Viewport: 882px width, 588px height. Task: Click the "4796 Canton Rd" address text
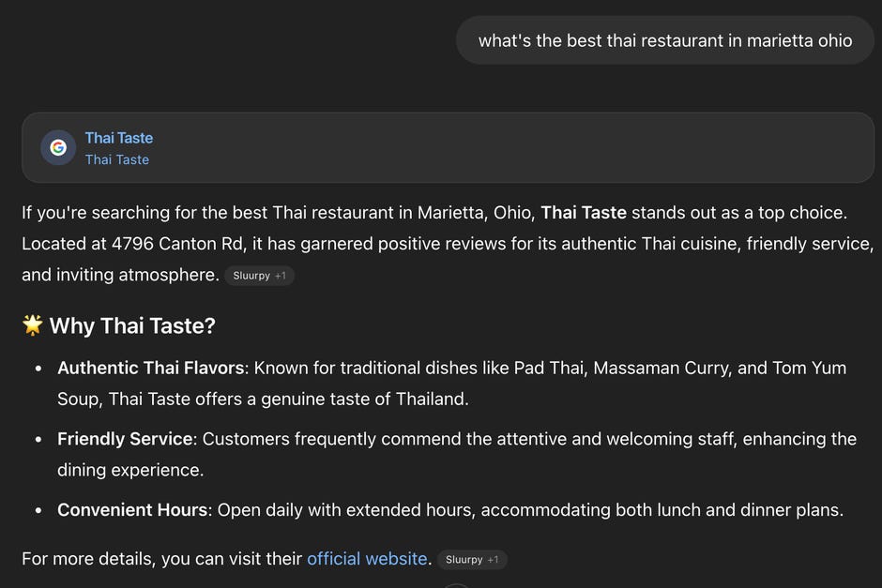click(x=177, y=244)
